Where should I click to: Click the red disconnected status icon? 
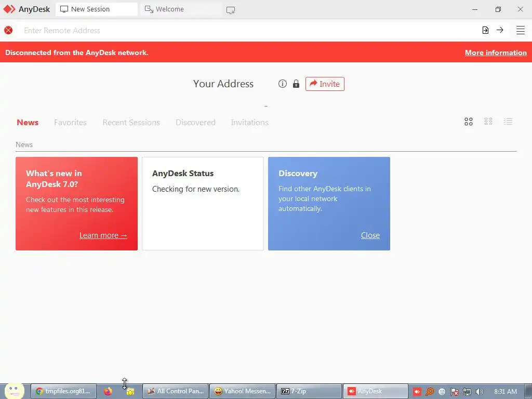tap(8, 30)
